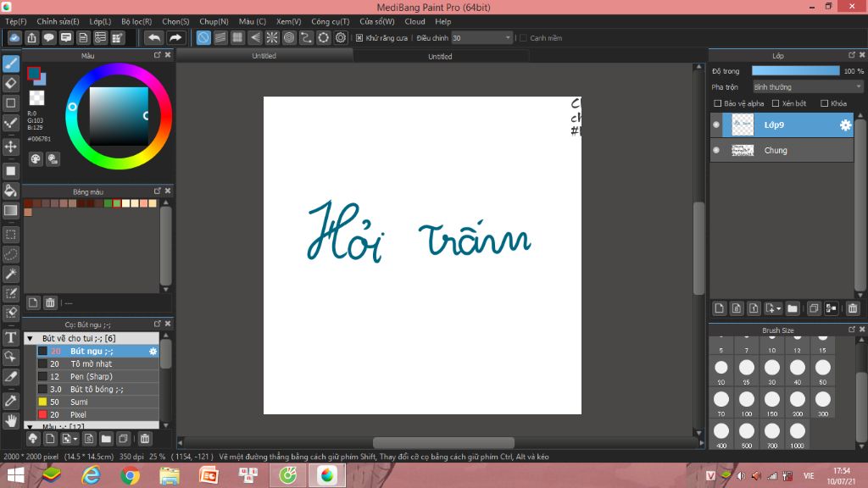Select the Eraser tool
Viewport: 868px width, 488px height.
point(11,84)
